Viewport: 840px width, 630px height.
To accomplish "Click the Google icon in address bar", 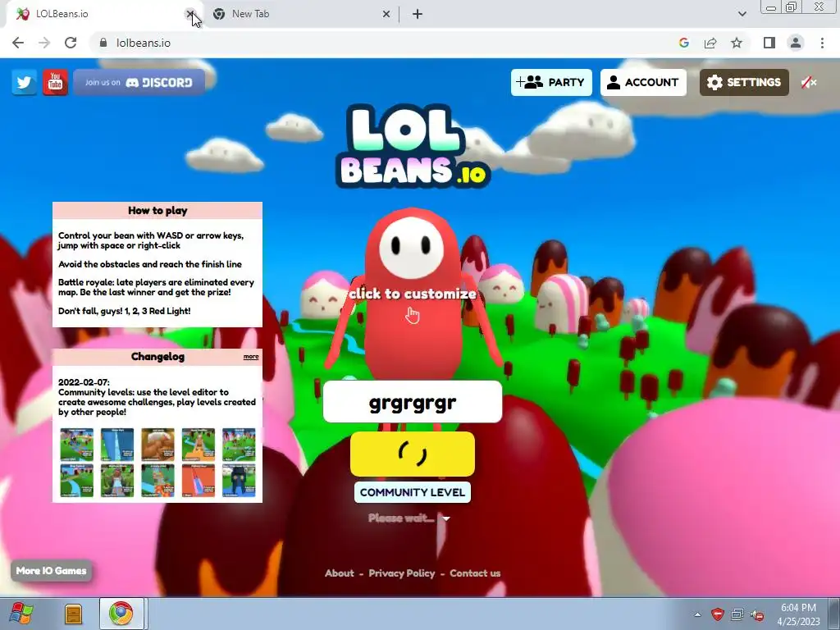I will coord(683,43).
